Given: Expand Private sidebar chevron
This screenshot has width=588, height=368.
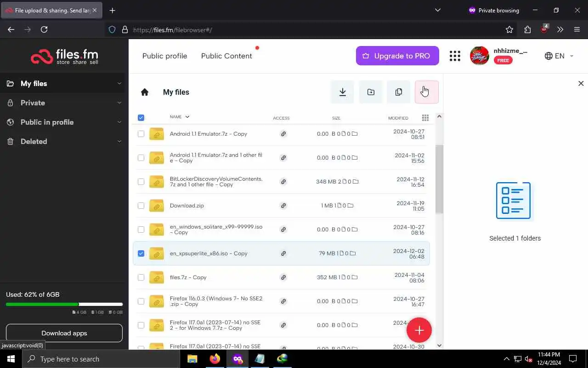Looking at the screenshot, I should click(x=119, y=103).
